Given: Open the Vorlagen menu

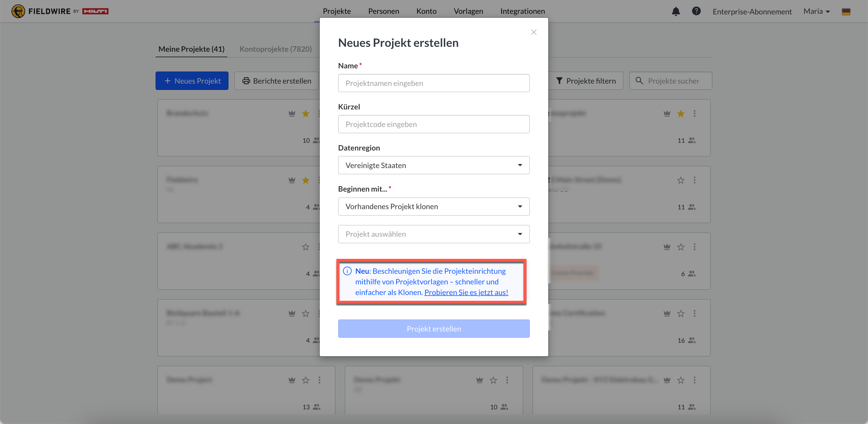Looking at the screenshot, I should click(x=468, y=11).
